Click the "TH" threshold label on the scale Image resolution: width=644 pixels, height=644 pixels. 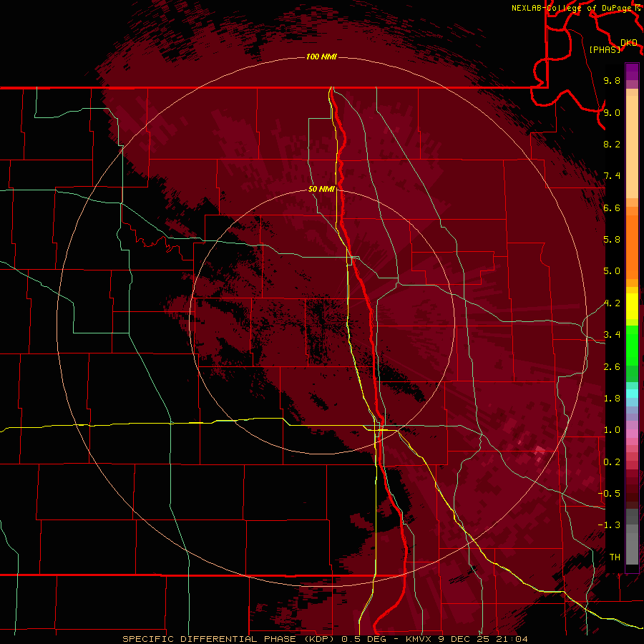coord(615,557)
